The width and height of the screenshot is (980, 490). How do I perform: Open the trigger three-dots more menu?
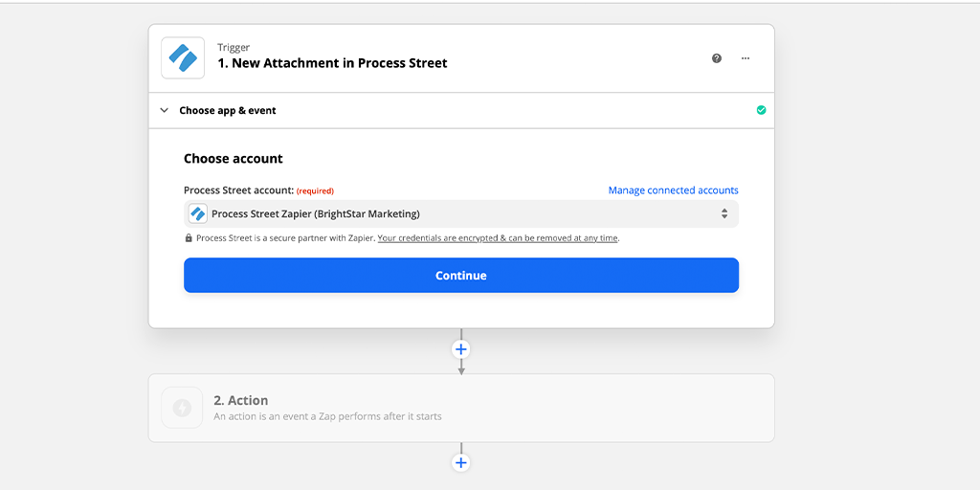click(745, 58)
